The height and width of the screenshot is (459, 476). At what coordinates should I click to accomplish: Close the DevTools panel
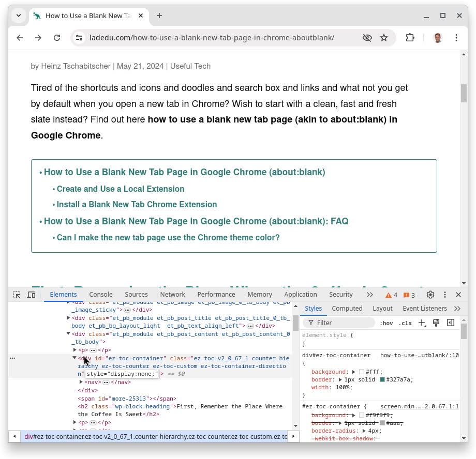(x=458, y=295)
